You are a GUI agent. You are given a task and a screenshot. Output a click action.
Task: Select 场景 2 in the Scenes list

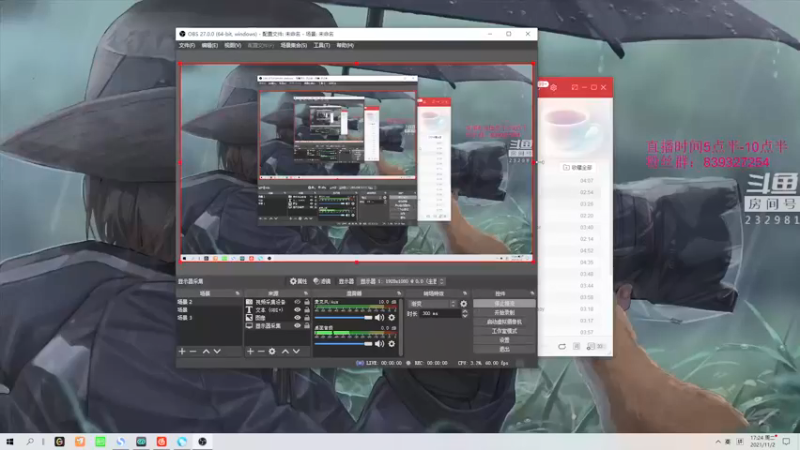pyautogui.click(x=209, y=302)
